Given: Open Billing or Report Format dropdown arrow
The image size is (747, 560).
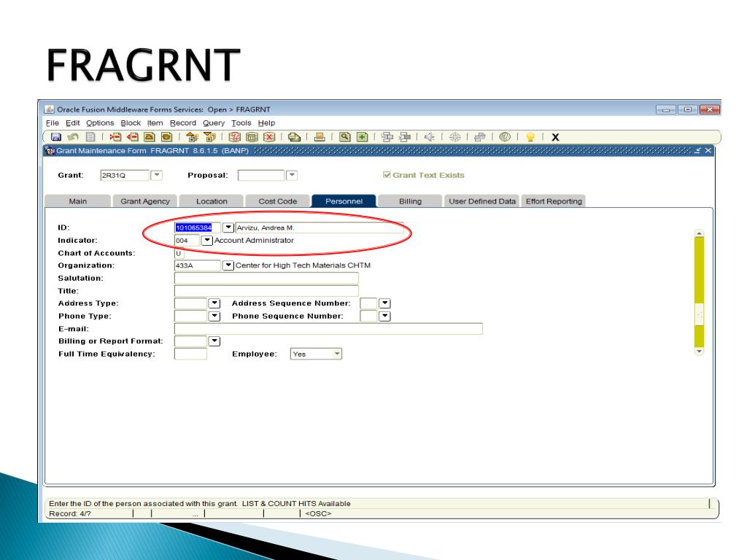Looking at the screenshot, I should (214, 341).
